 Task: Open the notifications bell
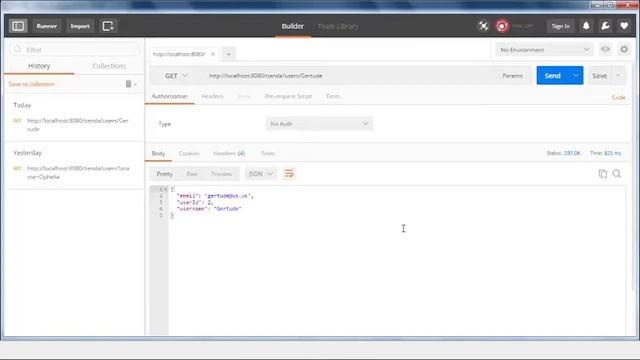pos(586,26)
